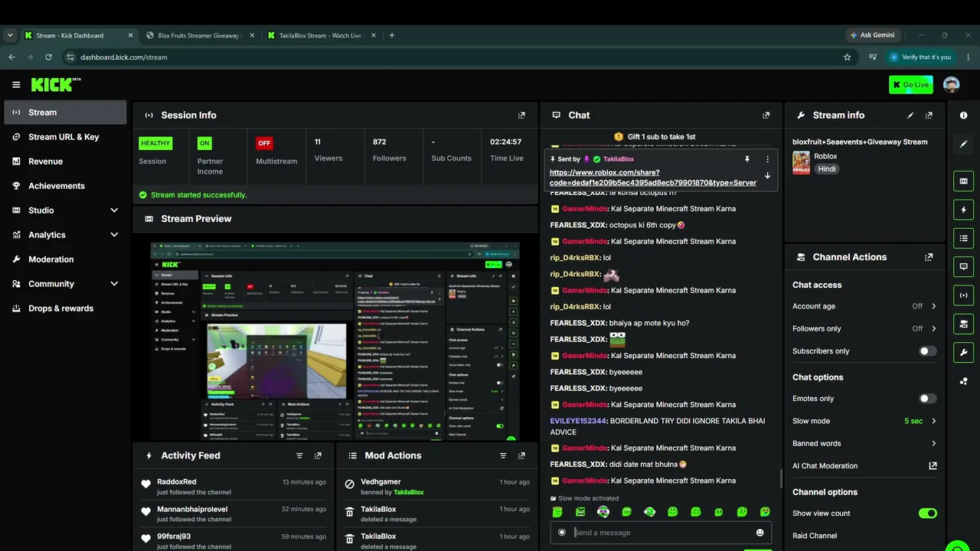Expand the pinned message down arrow

767,175
